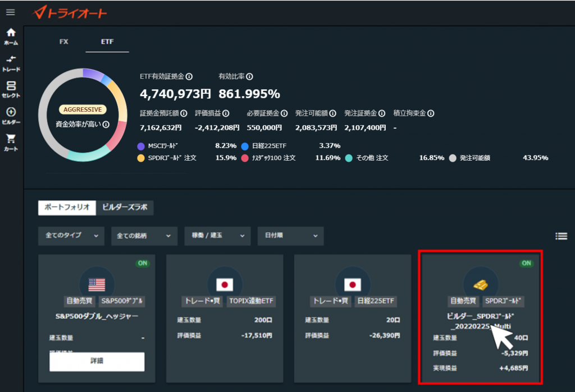Open the 全てのタイプ dropdown

click(x=71, y=236)
